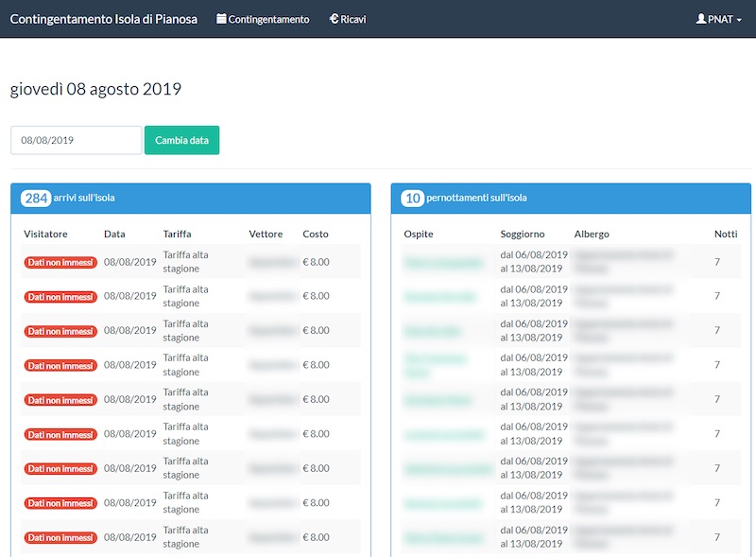Click the 284 arrivals count badge
Image resolution: width=756 pixels, height=557 pixels.
[x=36, y=199]
